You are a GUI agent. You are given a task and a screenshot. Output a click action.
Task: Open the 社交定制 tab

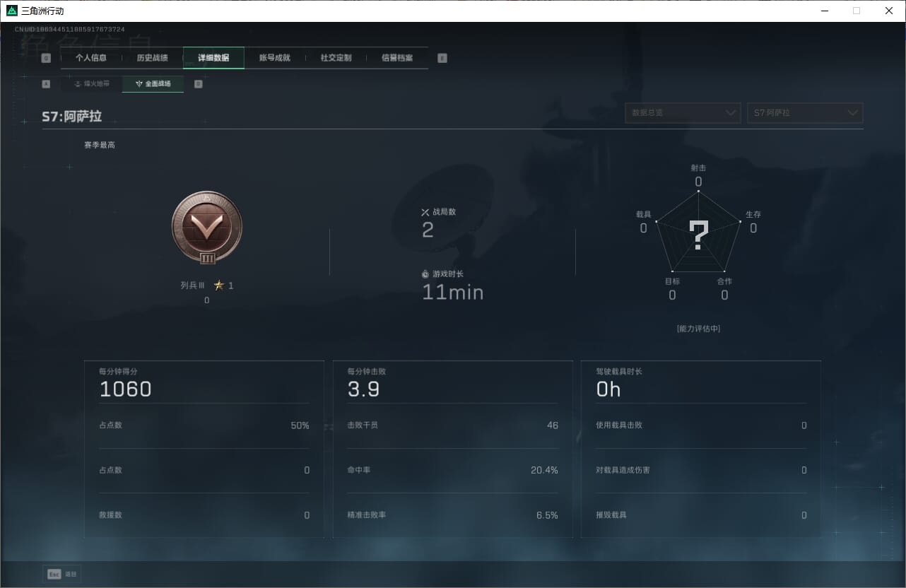click(x=336, y=58)
